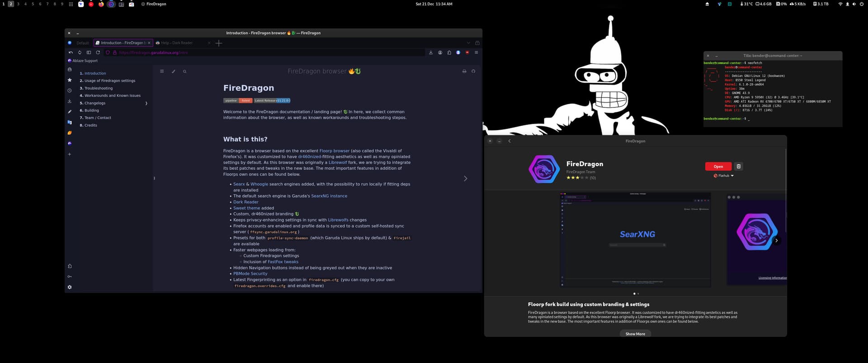View the SearXNG screenshot thumbnail
Screen dimensions: 868x363
click(635, 240)
